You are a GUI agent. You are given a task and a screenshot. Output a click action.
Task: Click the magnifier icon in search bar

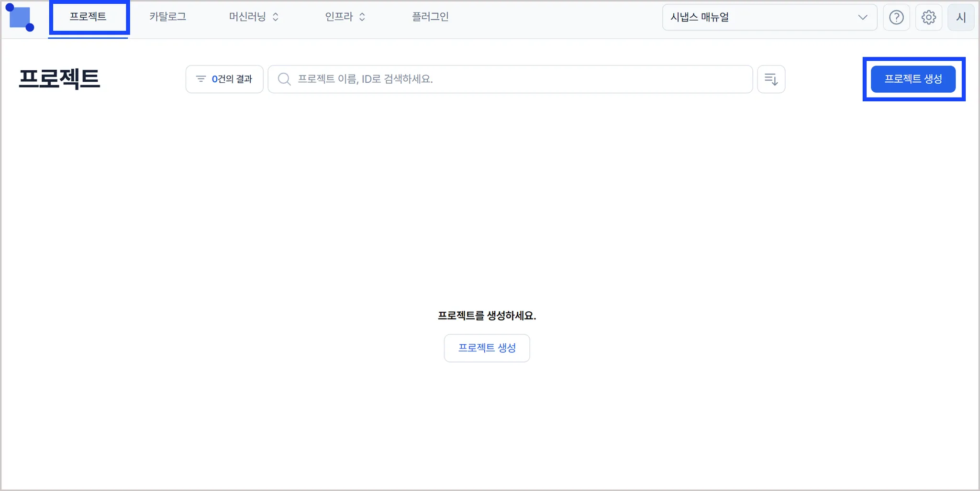[x=284, y=79]
